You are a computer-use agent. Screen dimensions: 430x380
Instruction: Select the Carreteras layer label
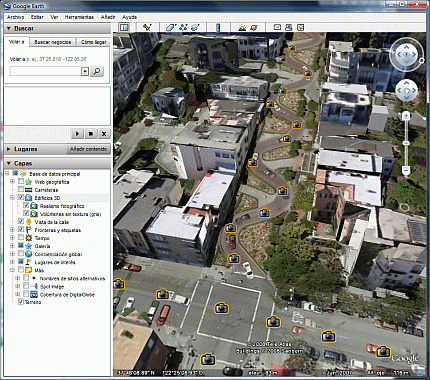[46, 190]
